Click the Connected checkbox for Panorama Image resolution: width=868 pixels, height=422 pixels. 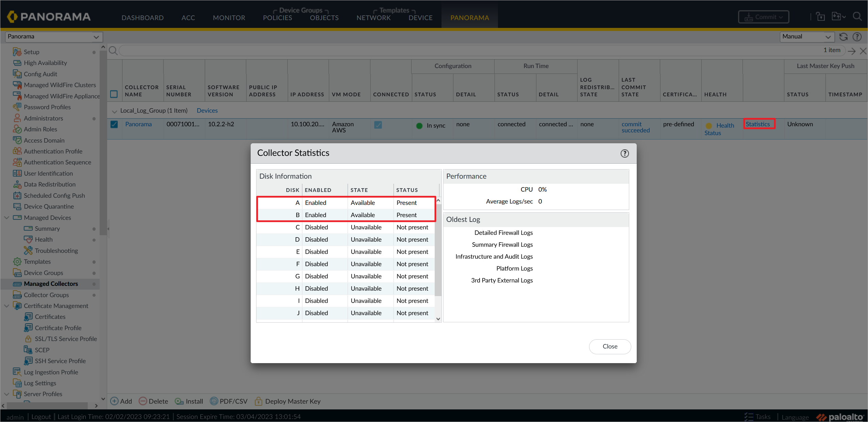(378, 125)
